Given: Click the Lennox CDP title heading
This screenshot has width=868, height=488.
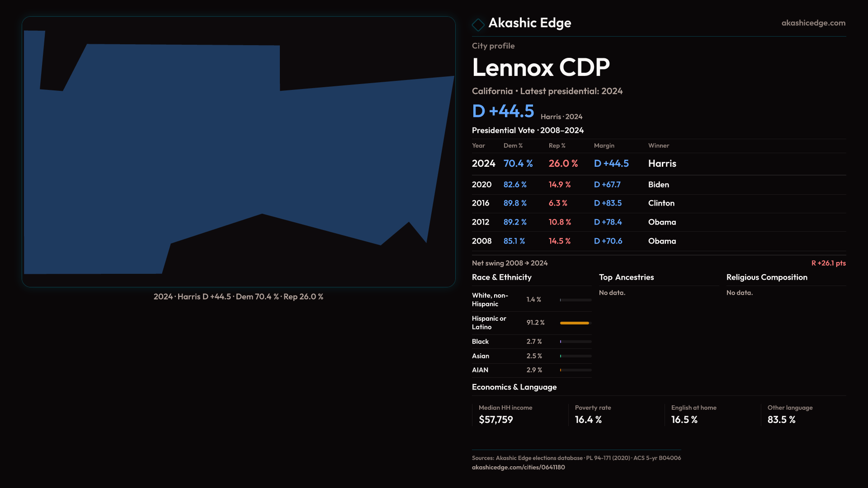Looking at the screenshot, I should [541, 68].
